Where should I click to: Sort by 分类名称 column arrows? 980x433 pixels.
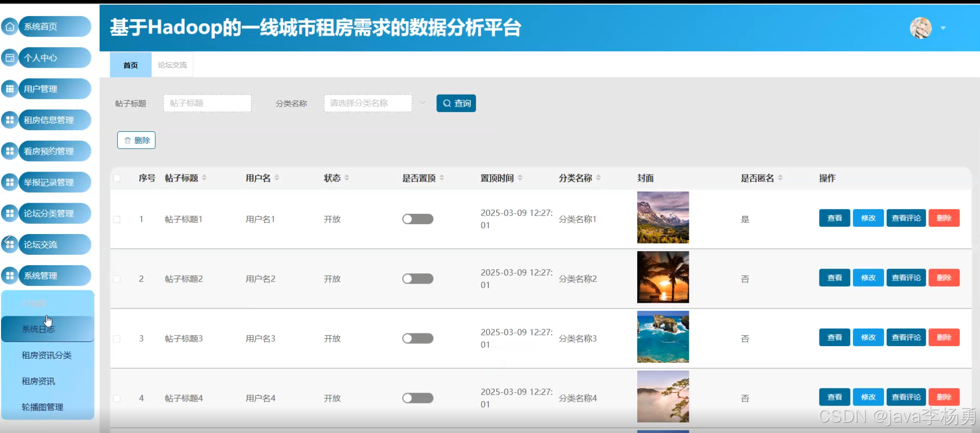point(598,178)
